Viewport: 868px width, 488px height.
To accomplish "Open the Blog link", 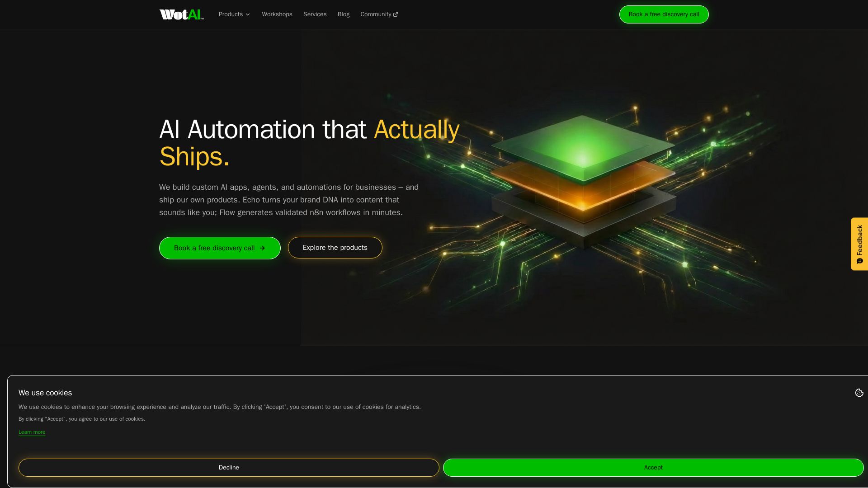I will point(344,14).
